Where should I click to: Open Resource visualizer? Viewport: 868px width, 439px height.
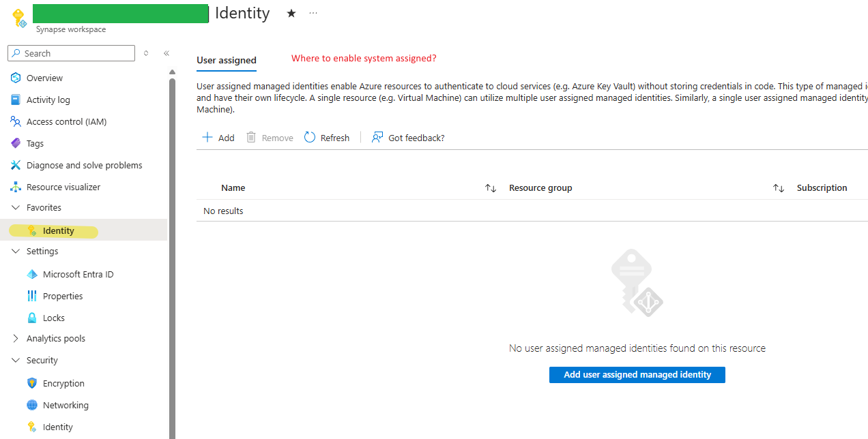click(x=63, y=187)
